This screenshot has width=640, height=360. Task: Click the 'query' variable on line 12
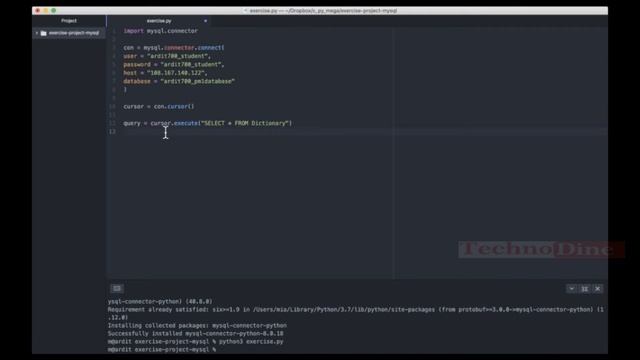click(131, 123)
